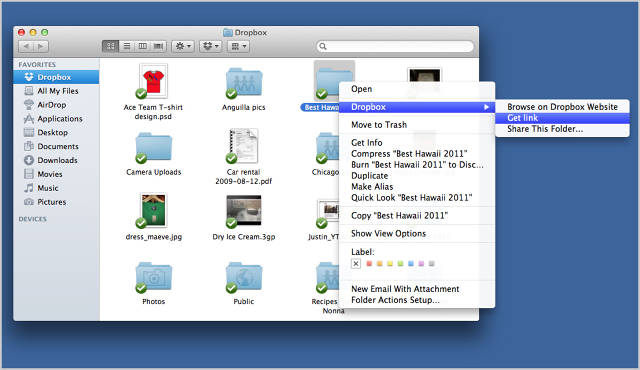Screen dimensions: 640x370
Task: Choose Quick Look "Best Hawaii 2011"
Action: click(417, 198)
